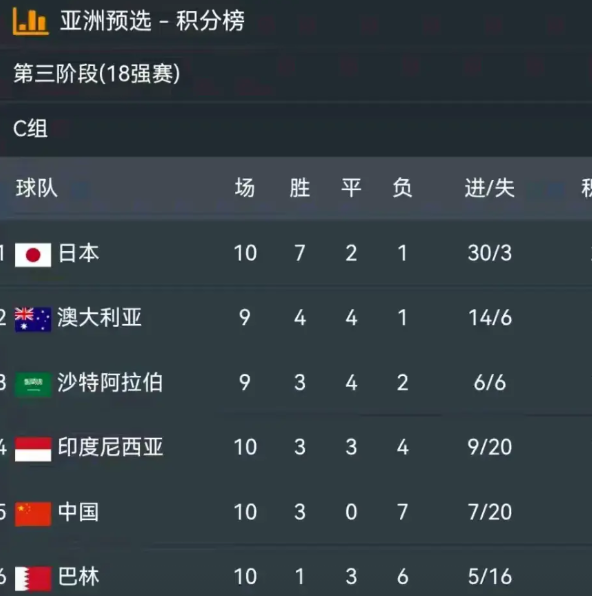Select the 第三阶段(18强赛) stage header
592x596 pixels.
click(97, 73)
